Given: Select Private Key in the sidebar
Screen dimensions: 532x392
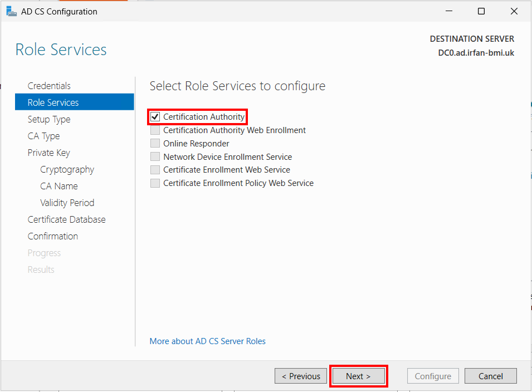Looking at the screenshot, I should 49,153.
